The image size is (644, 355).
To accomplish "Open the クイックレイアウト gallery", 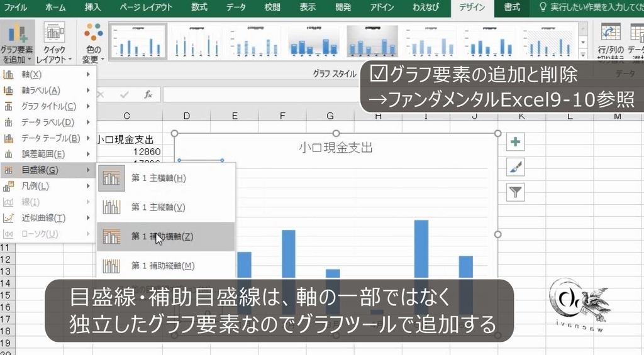I will pos(54,43).
